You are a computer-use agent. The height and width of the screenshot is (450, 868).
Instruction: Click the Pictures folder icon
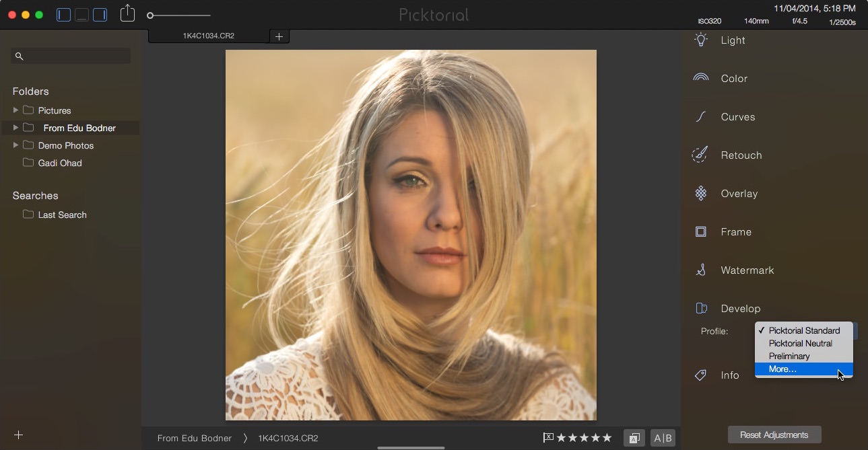[x=28, y=110]
